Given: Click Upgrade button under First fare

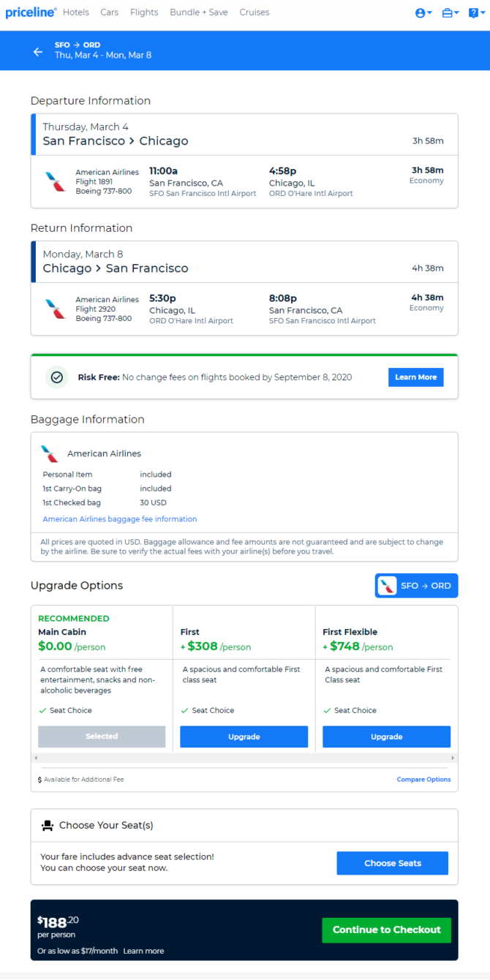Looking at the screenshot, I should point(244,736).
